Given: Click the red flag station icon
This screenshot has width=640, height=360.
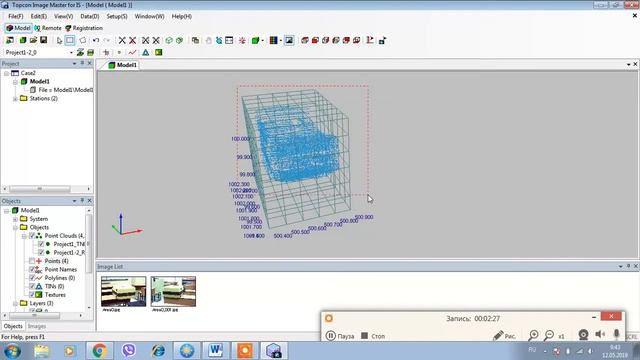Looking at the screenshot, I should [370, 40].
